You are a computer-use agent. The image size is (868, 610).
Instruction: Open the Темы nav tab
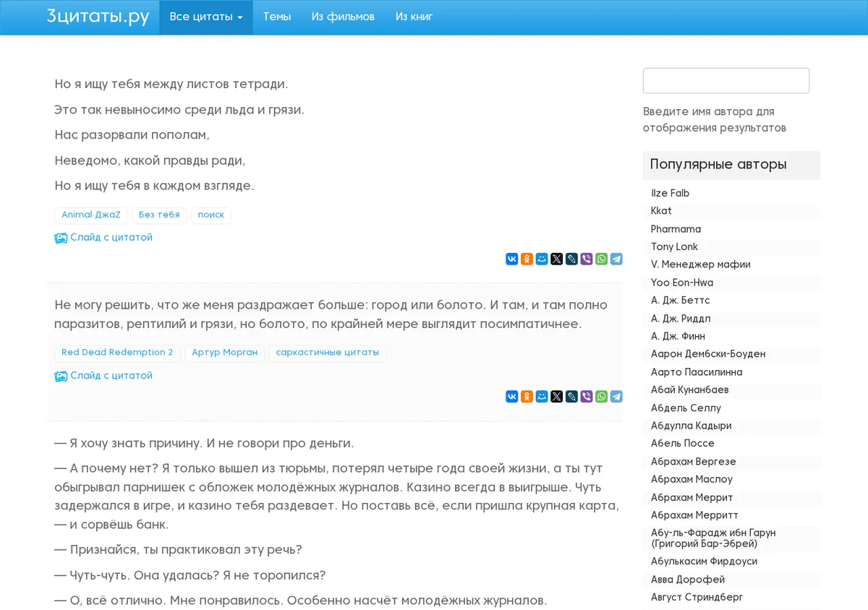277,17
